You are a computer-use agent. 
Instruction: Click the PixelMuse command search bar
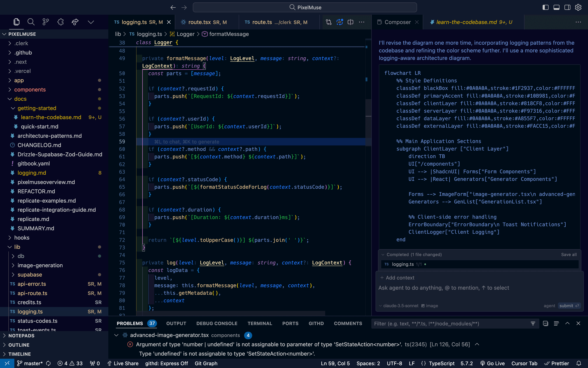(305, 8)
